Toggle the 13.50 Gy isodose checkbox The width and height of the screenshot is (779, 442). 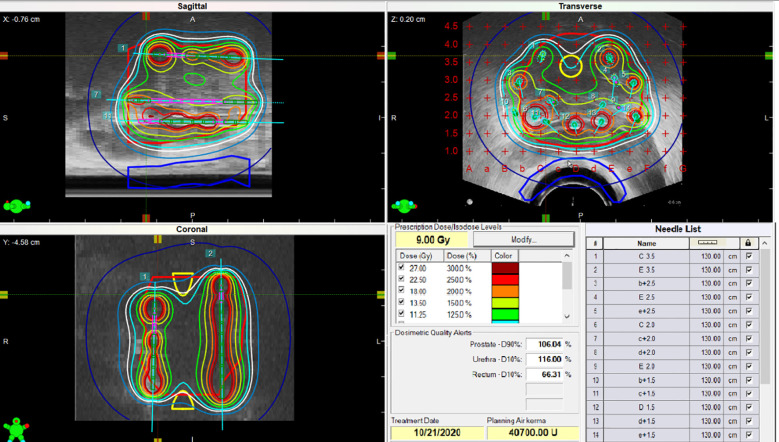[401, 302]
